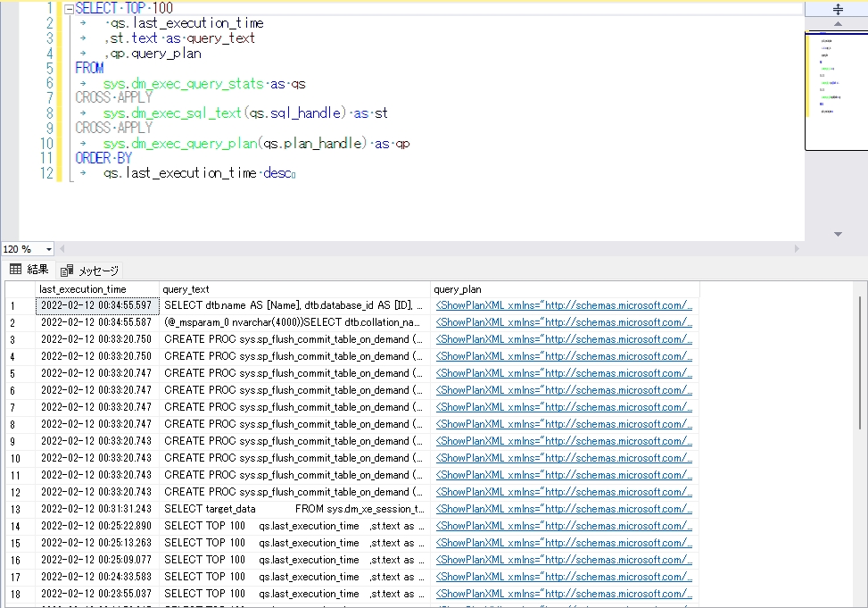Open the 120% zoom level dropdown

(27, 249)
